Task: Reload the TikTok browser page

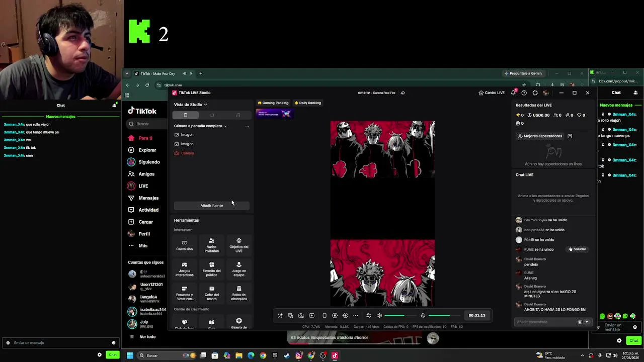Action: (147, 85)
